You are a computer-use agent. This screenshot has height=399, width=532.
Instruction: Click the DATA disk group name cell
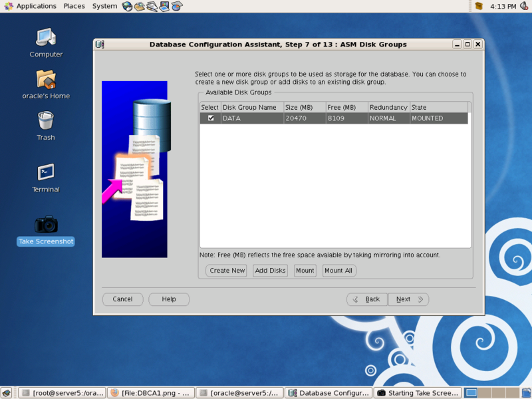coord(252,118)
